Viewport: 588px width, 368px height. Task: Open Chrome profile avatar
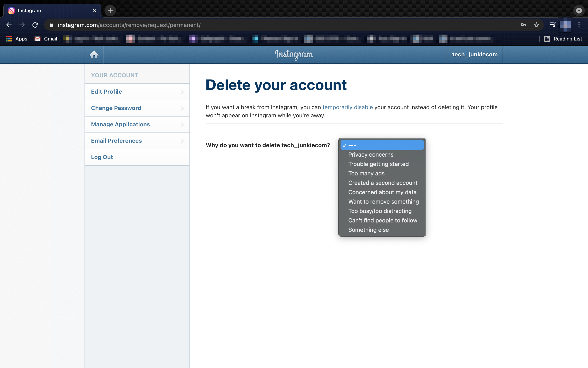(x=565, y=25)
